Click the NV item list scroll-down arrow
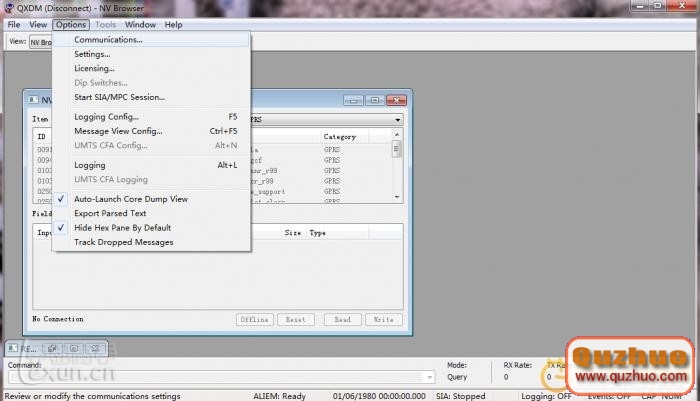Screen dimensions: 700x401 click(x=397, y=196)
